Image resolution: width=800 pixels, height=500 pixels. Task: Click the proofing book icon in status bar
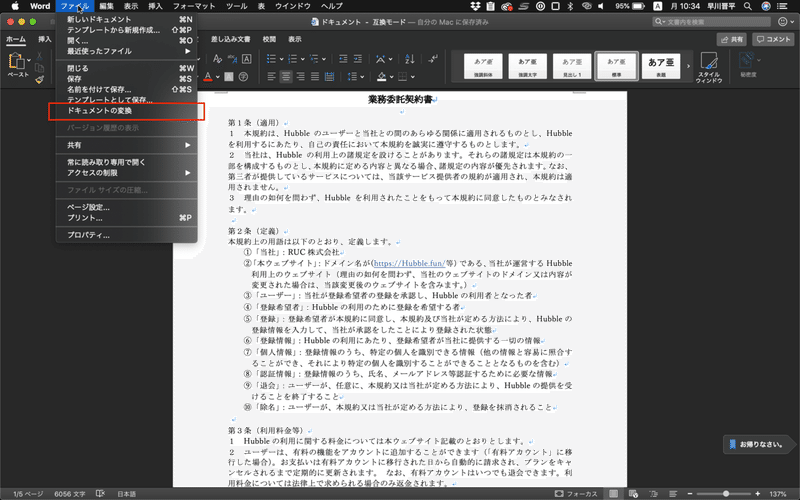pos(100,493)
